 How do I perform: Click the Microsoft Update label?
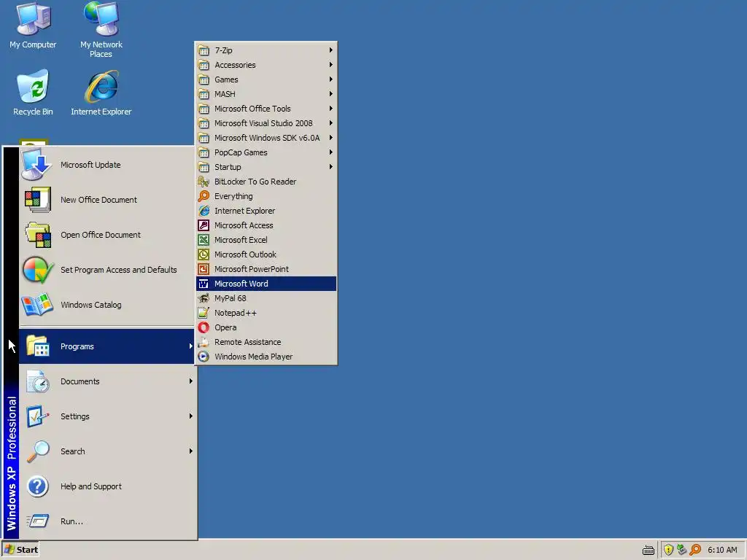click(90, 165)
